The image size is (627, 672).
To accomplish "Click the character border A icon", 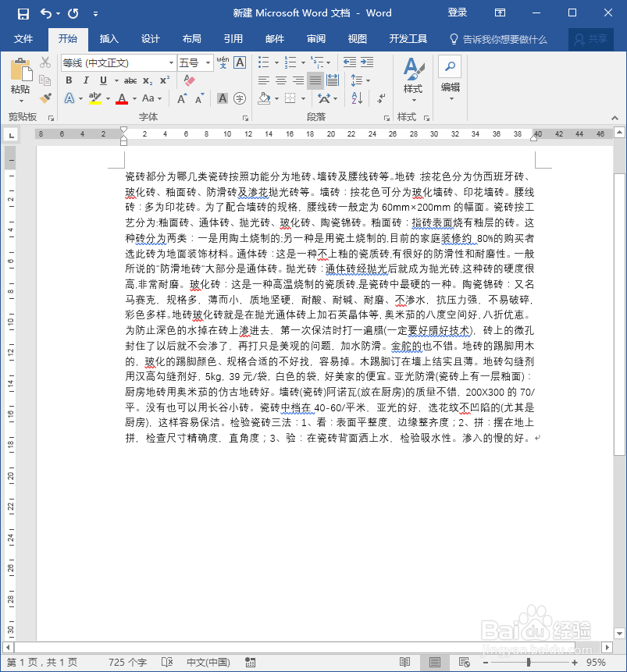I will [x=240, y=62].
